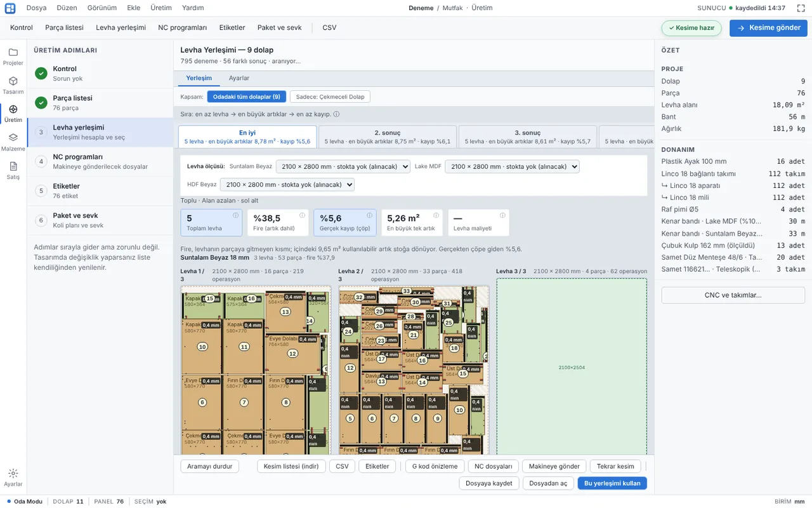Click the Kesime hazır status pill
This screenshot has height=508, width=812.
coord(691,28)
